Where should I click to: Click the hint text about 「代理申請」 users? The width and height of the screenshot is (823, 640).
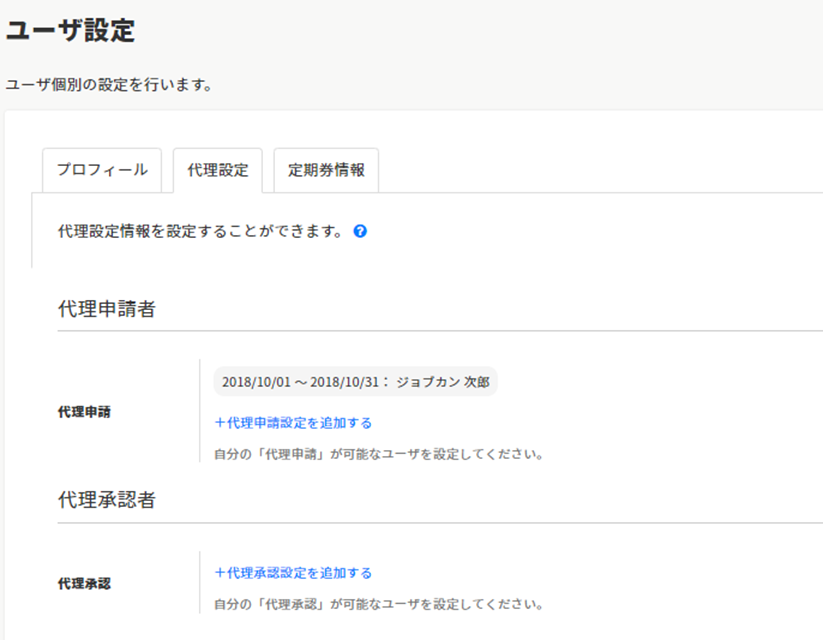(x=379, y=454)
